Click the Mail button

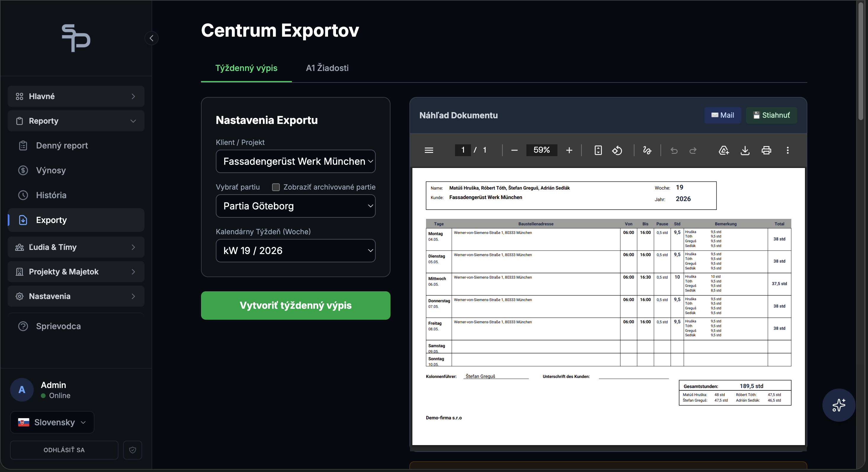(722, 115)
